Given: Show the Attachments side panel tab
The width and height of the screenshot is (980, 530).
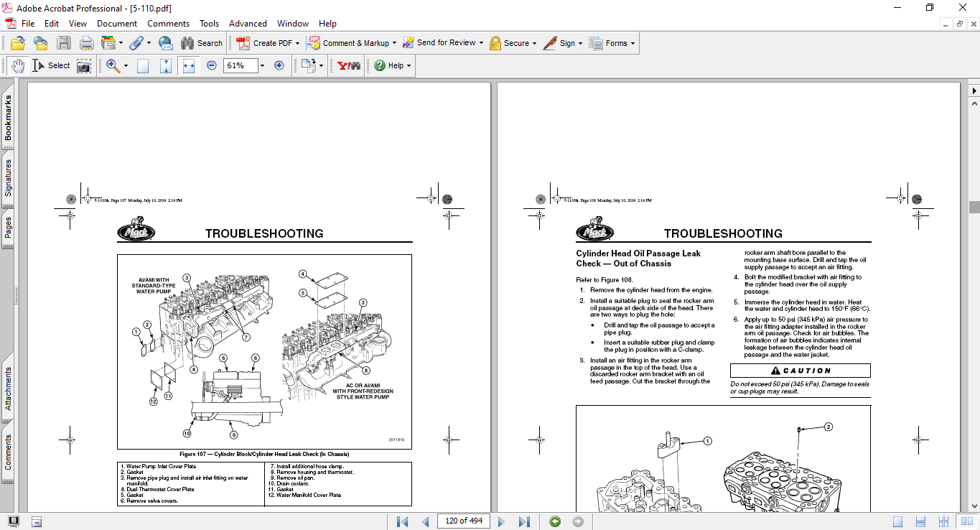Looking at the screenshot, I should [x=8, y=389].
